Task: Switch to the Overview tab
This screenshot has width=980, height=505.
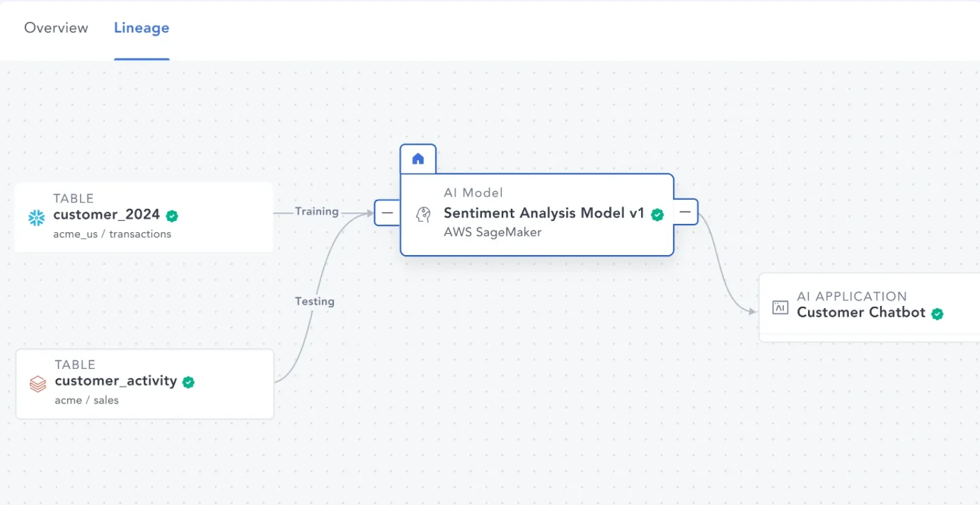Action: [56, 28]
